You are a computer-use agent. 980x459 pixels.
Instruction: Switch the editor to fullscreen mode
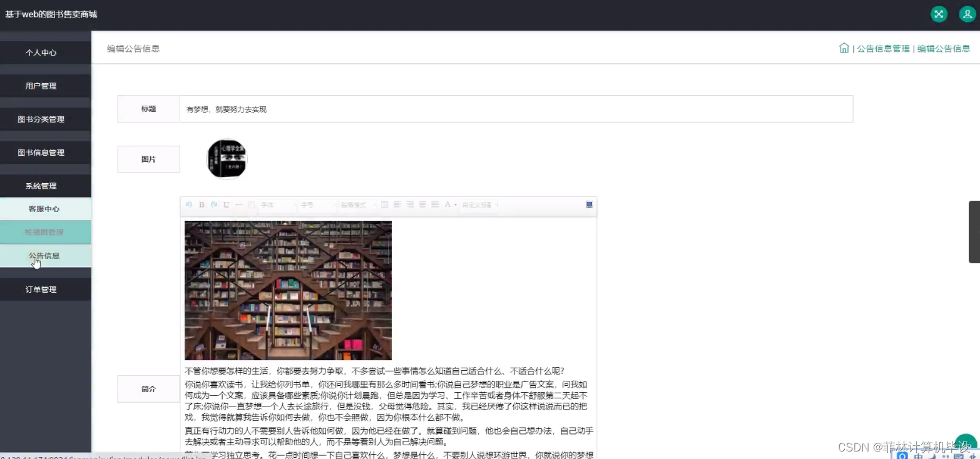coord(588,204)
